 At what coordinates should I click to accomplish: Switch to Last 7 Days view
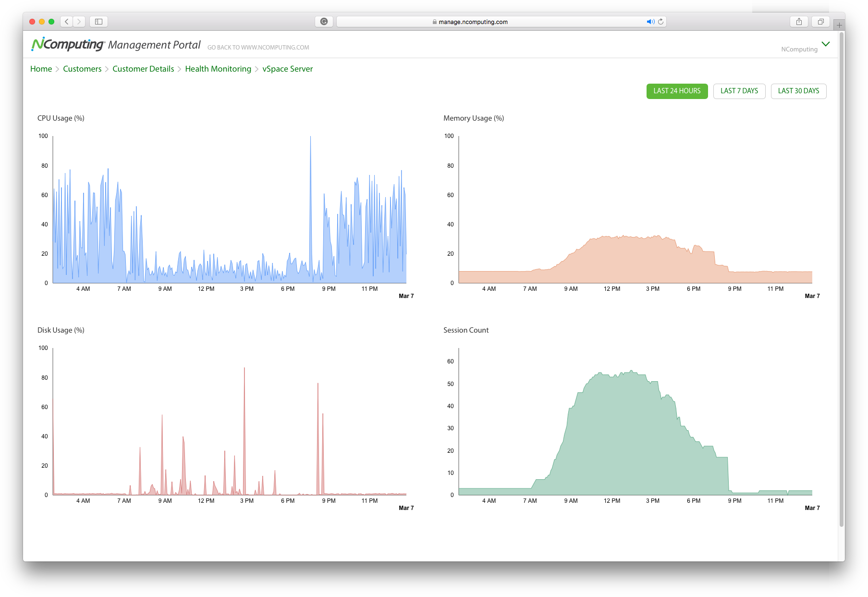point(739,91)
